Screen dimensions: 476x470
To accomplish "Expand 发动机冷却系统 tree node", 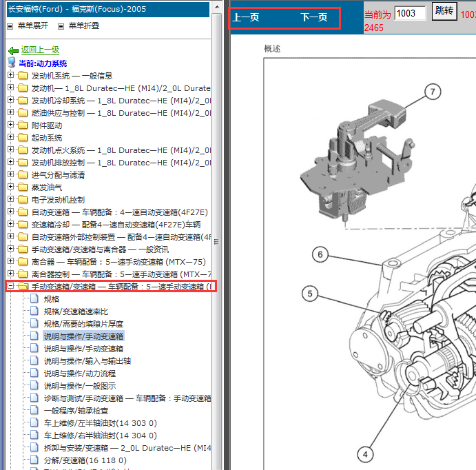I will [x=10, y=100].
